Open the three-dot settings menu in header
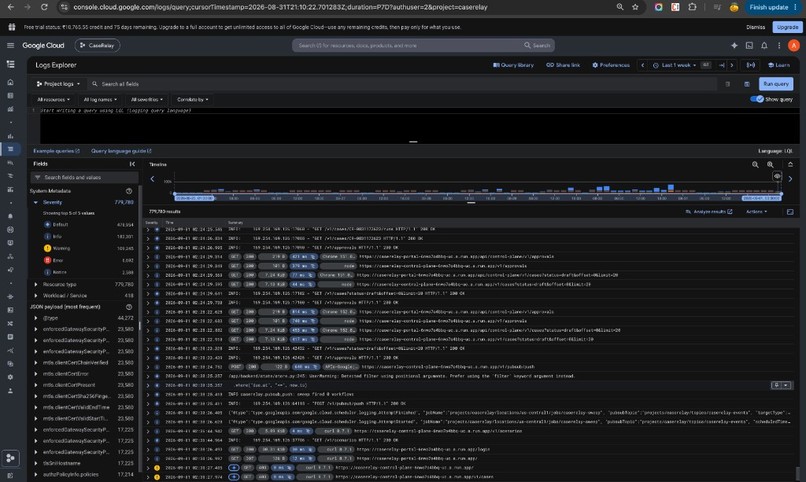 (779, 45)
